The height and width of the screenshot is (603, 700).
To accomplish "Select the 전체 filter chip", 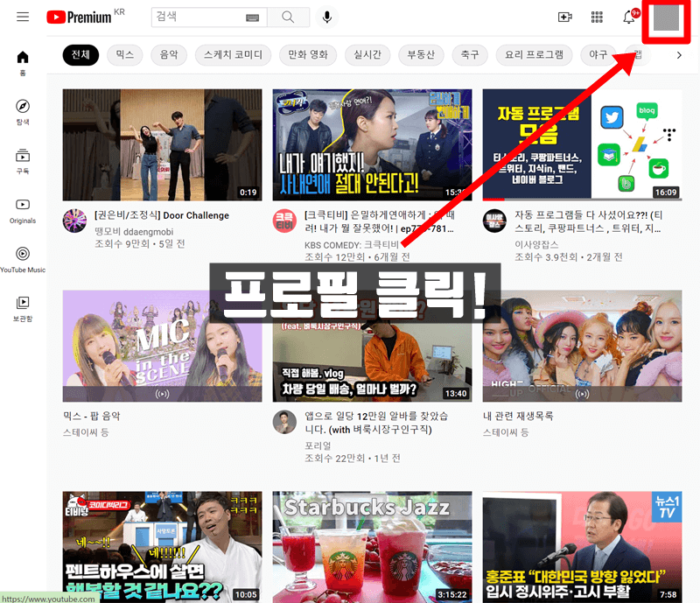I will coord(80,55).
